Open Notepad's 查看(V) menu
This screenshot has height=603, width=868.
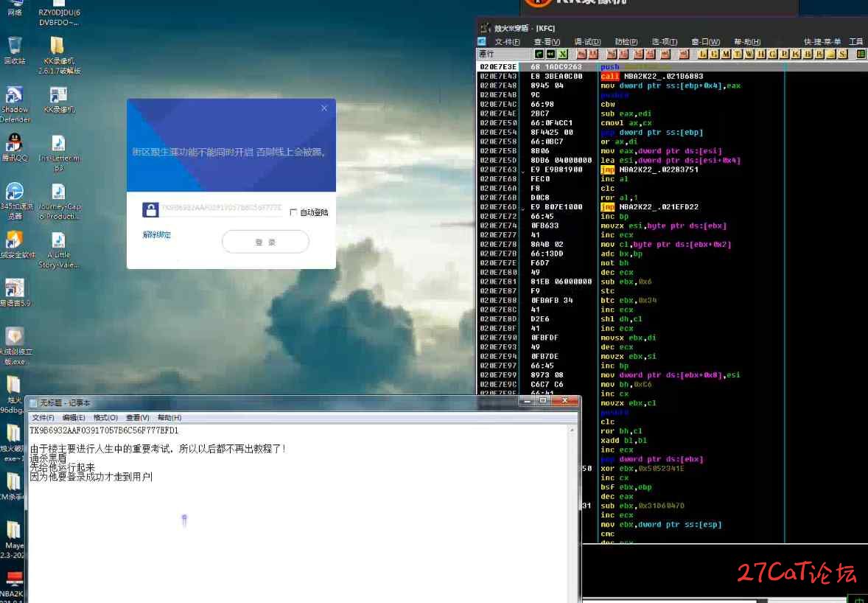tap(138, 417)
